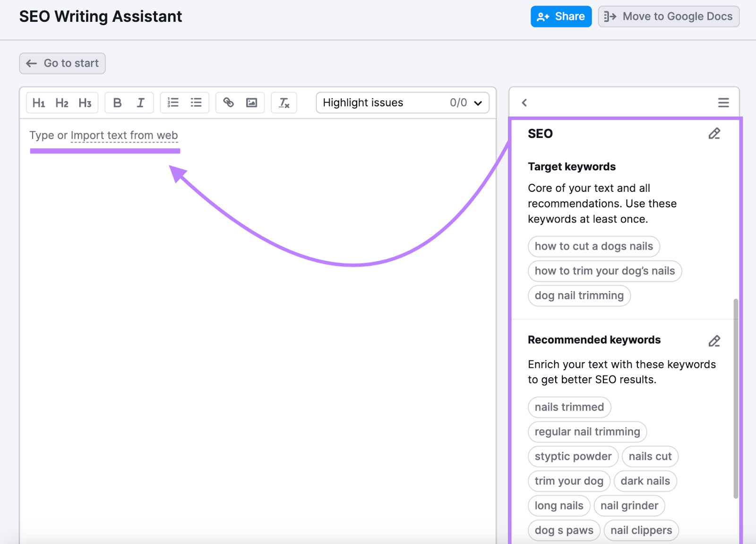Click the Share button

click(x=561, y=16)
